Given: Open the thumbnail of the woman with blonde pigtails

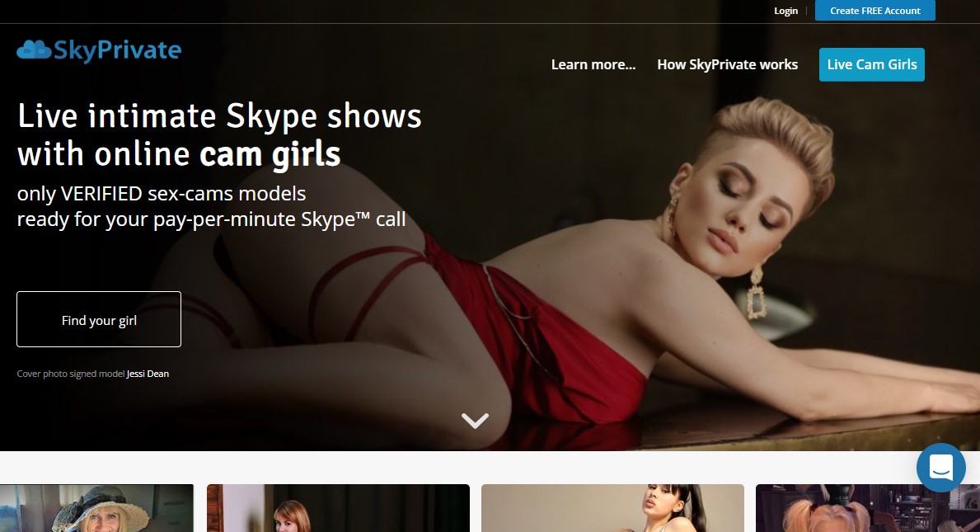Looking at the screenshot, I should 868,508.
